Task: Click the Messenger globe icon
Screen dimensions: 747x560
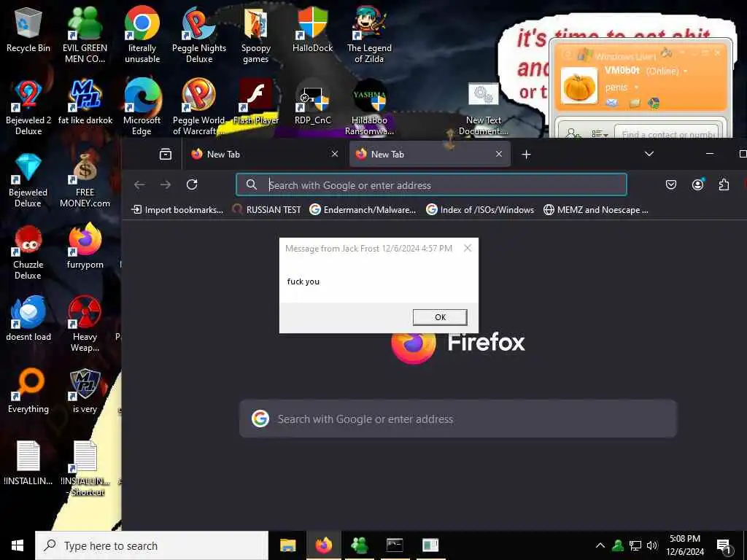Action: pos(654,102)
